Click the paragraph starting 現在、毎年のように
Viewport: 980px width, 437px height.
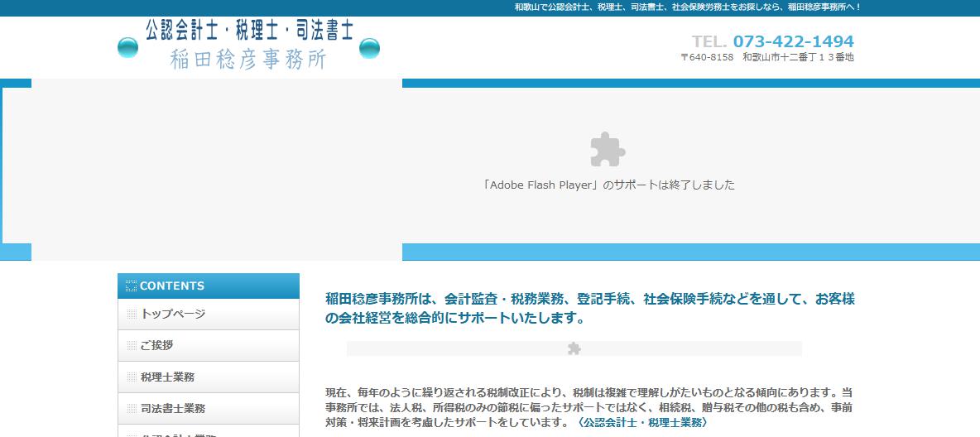(x=589, y=407)
